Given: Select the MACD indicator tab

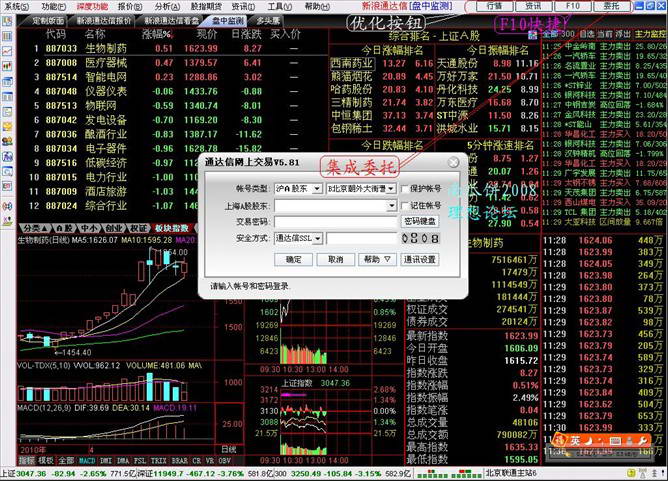Looking at the screenshot, I should click(87, 461).
